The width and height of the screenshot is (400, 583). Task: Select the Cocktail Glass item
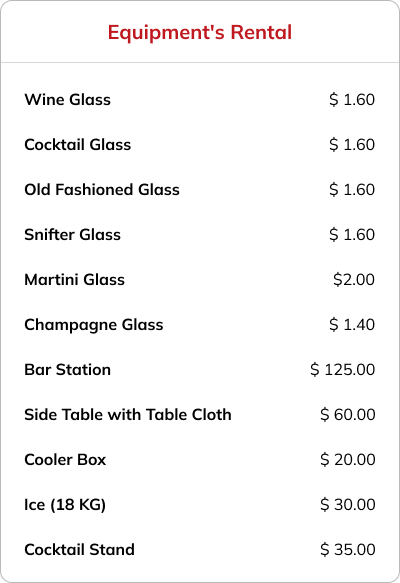[x=78, y=145]
